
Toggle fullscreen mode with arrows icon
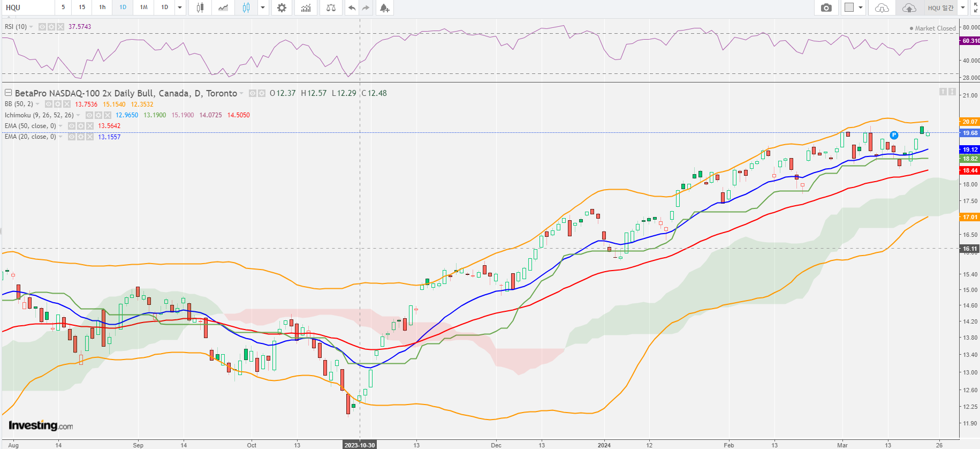(975, 8)
